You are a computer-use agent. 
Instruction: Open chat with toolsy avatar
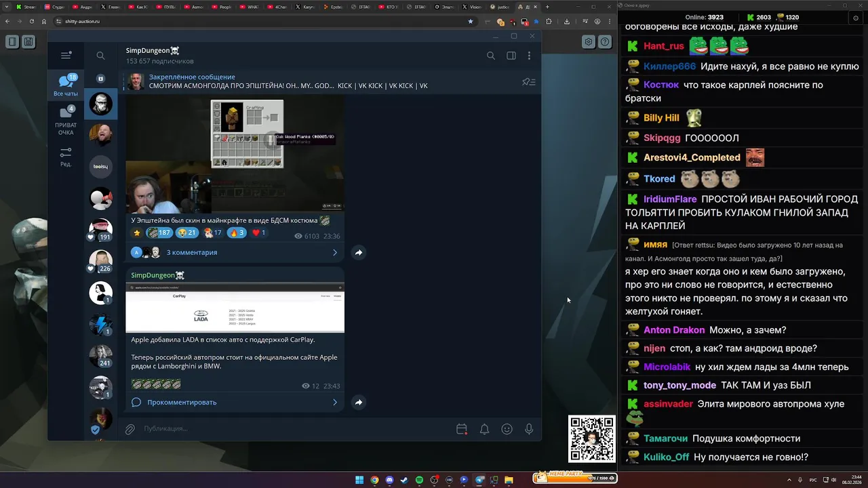(100, 166)
